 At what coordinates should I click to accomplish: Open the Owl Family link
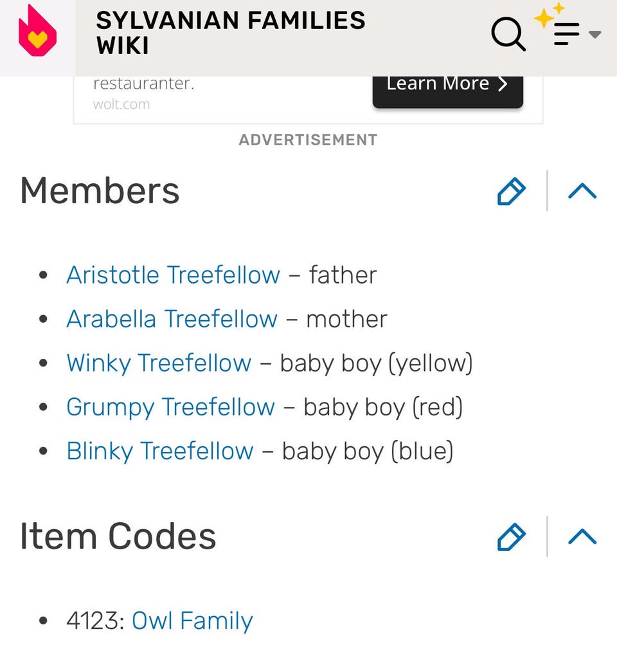[192, 621]
